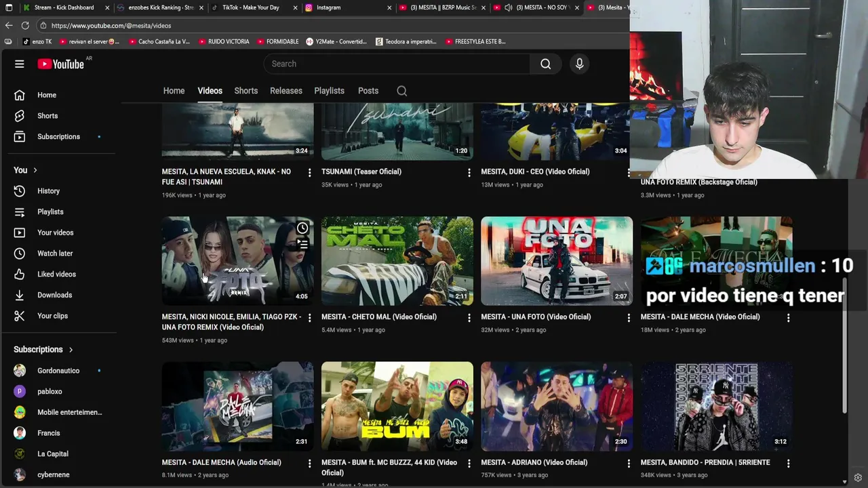Open options for CHETO MAL video
This screenshot has width=868, height=488.
click(469, 318)
